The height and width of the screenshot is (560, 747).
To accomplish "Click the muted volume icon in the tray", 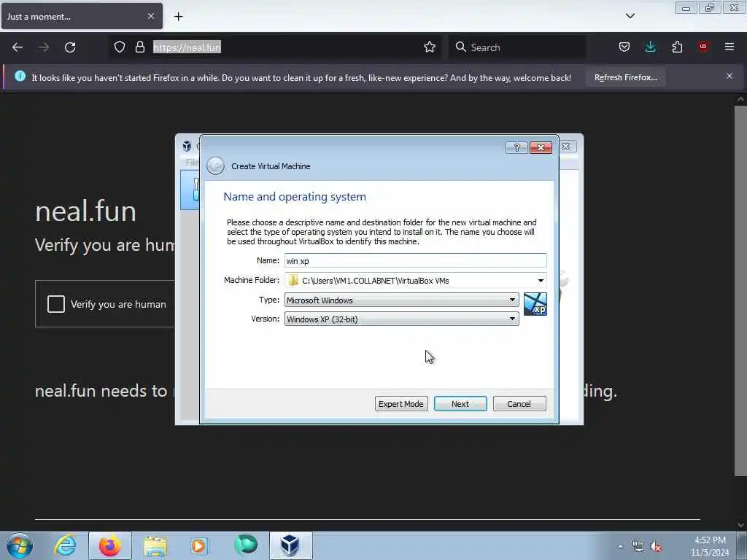I will click(656, 547).
